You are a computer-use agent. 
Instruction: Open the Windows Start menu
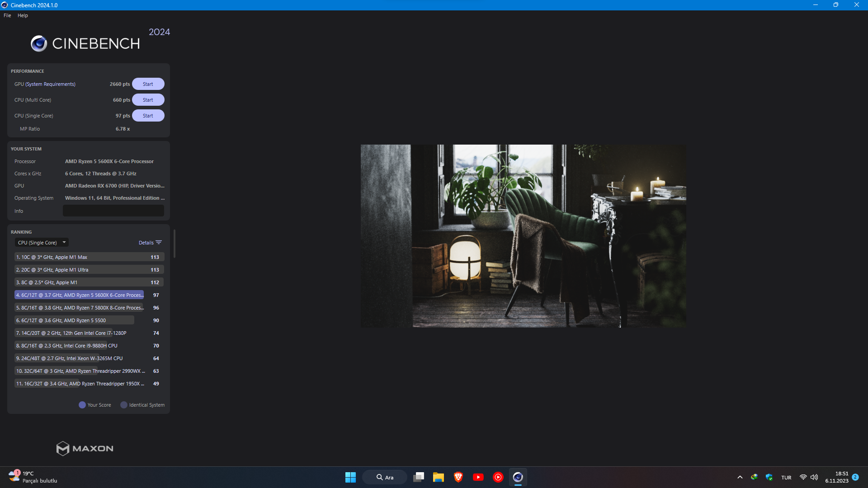tap(350, 477)
